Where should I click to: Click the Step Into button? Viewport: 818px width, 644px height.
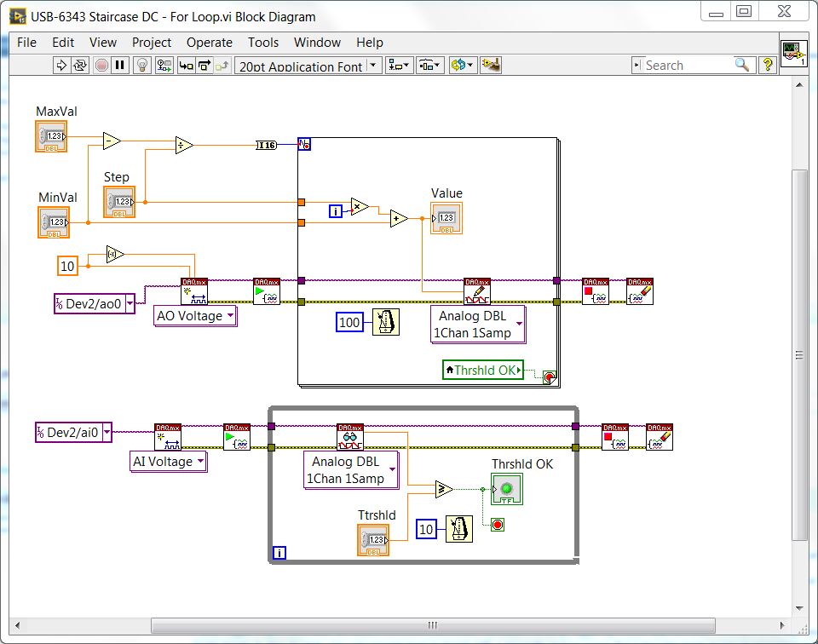[x=187, y=66]
